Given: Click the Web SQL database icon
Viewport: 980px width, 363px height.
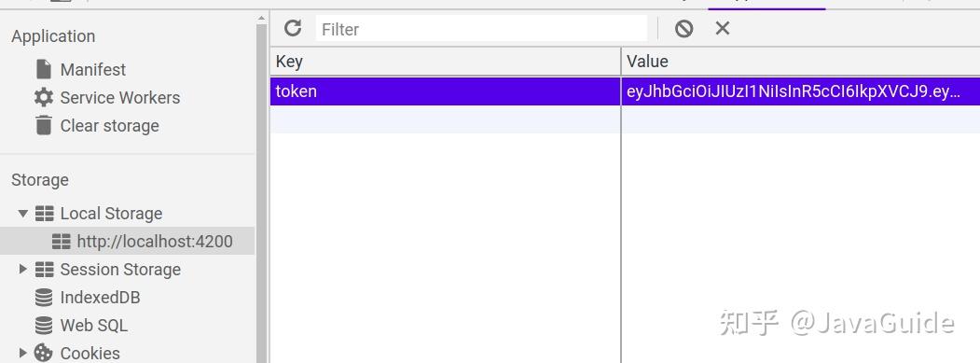Looking at the screenshot, I should point(44,326).
